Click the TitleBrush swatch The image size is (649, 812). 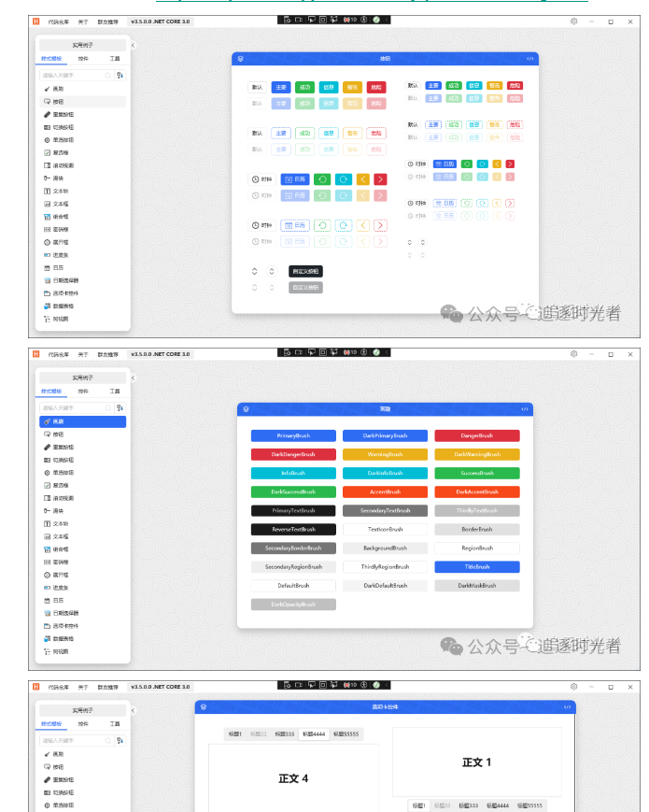[477, 566]
